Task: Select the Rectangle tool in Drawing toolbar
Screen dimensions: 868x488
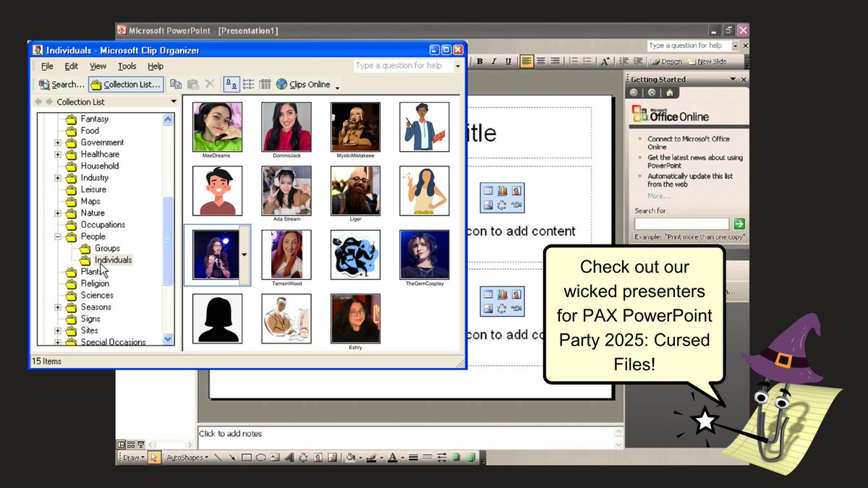Action: pyautogui.click(x=247, y=458)
